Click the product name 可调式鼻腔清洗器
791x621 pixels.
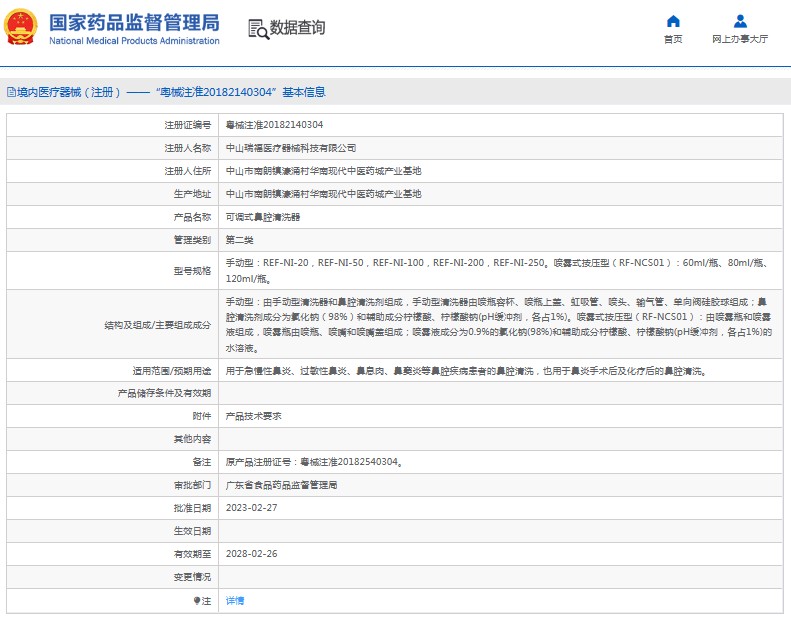(262, 217)
